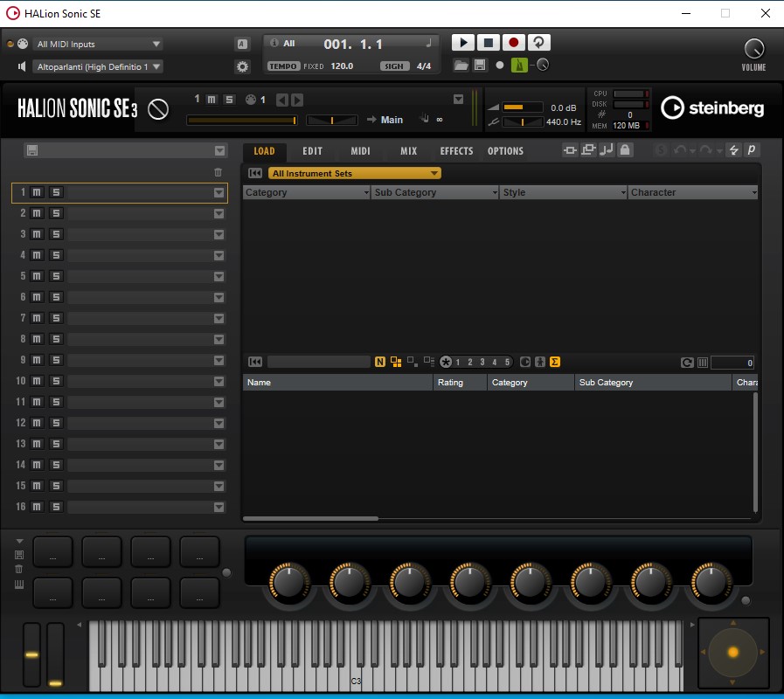Reset attribute filters icon above Category

coord(255,173)
